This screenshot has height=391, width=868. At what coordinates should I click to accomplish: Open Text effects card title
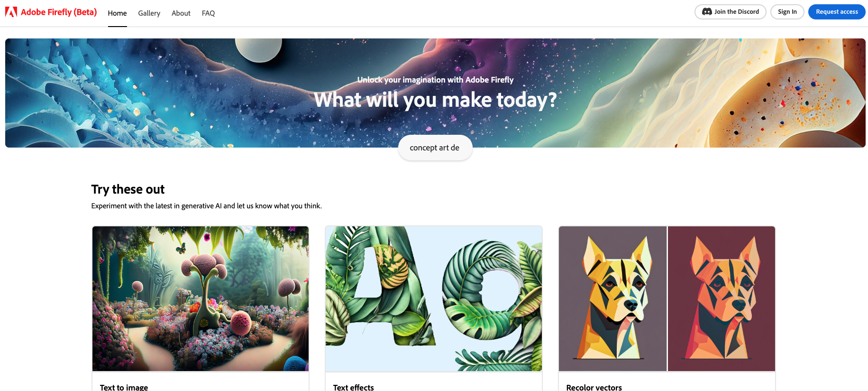[353, 387]
